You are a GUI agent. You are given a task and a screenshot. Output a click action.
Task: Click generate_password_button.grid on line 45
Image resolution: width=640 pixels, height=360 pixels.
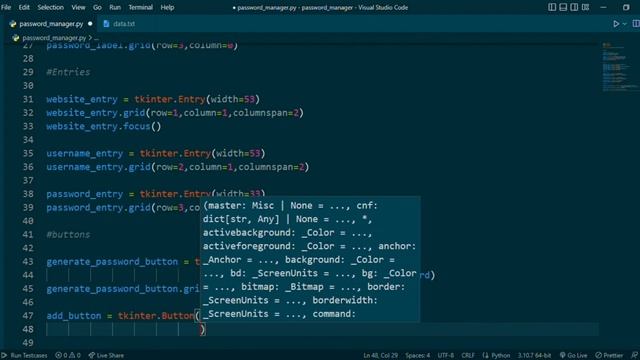(x=123, y=289)
